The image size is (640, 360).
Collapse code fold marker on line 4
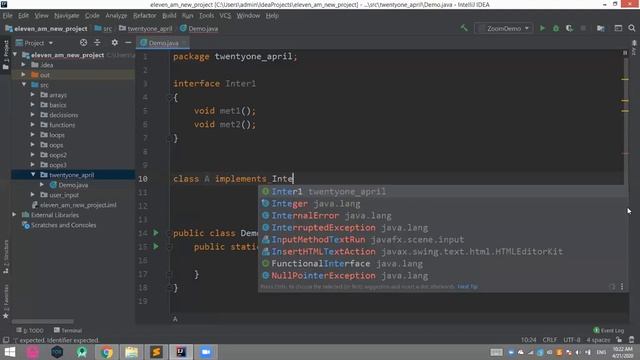170,97
